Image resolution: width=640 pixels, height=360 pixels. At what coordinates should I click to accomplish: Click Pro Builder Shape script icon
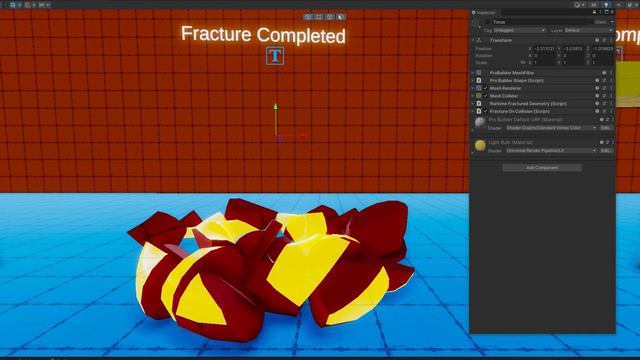pos(479,80)
